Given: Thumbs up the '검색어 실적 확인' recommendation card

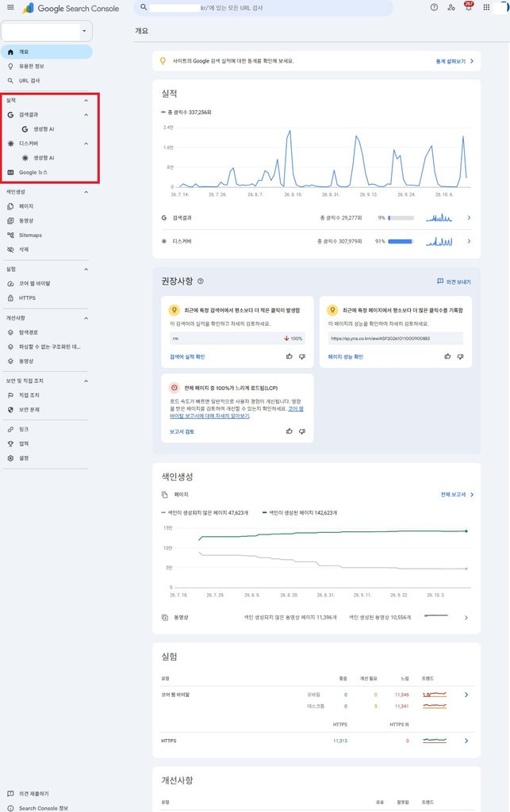Looking at the screenshot, I should point(290,356).
